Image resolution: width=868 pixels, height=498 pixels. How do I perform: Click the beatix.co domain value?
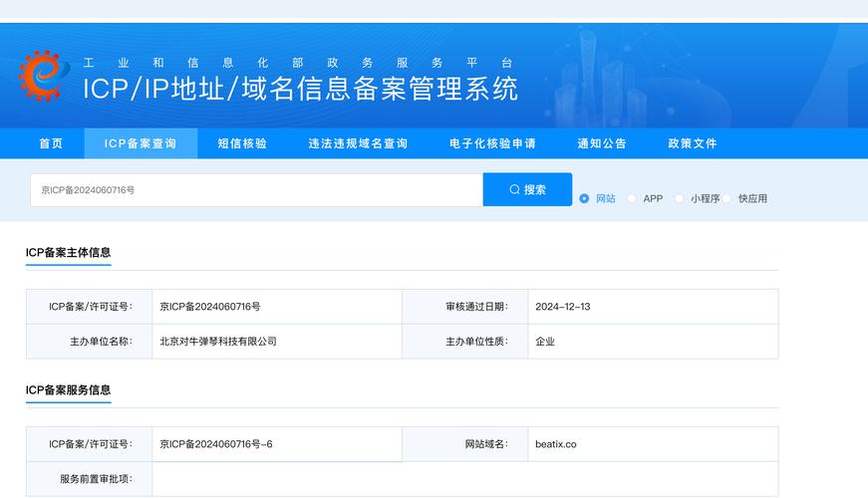pos(555,444)
